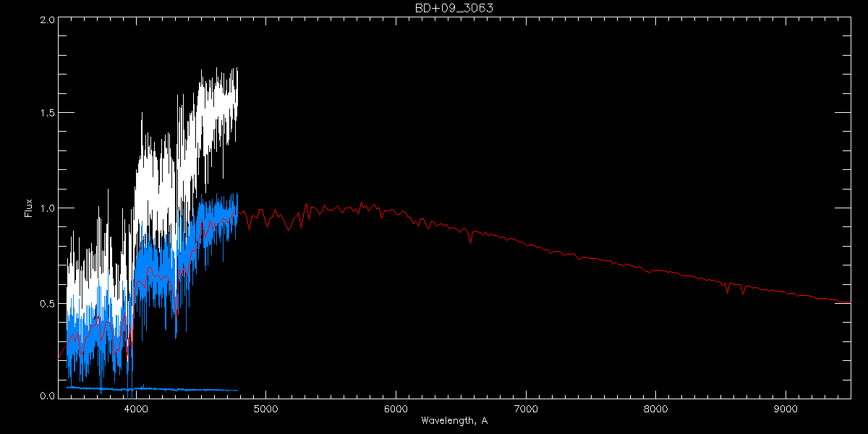868x434 pixels.
Task: Click the red curve's right end near 9500
Action: click(x=849, y=302)
